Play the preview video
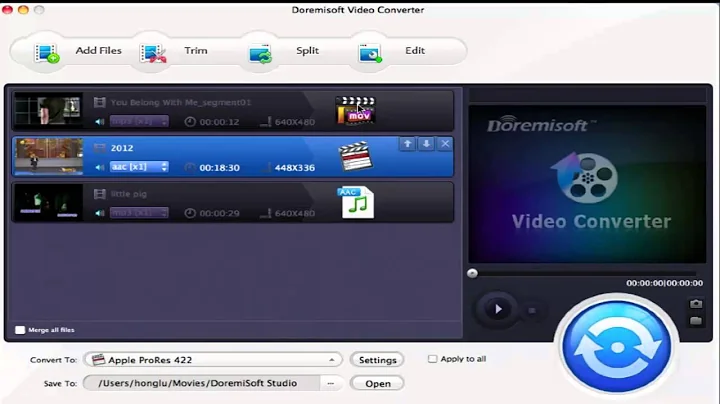This screenshot has height=404, width=720. [x=497, y=309]
